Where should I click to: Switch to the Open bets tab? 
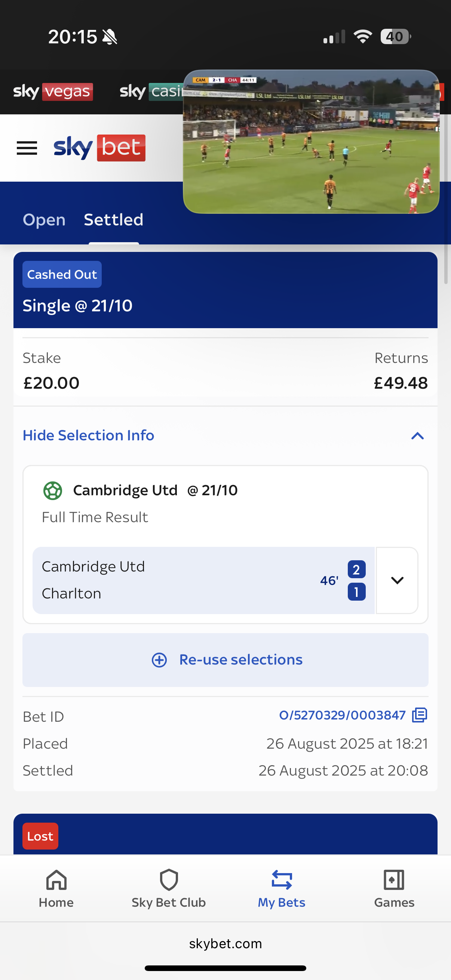[x=44, y=220]
